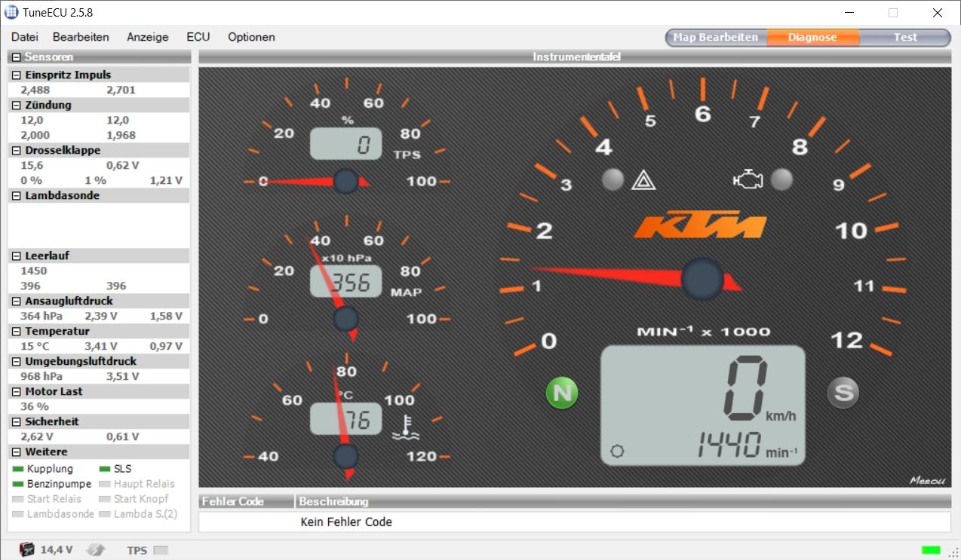This screenshot has width=961, height=560.
Task: Click the ECU connection arrows icon
Action: click(x=96, y=549)
